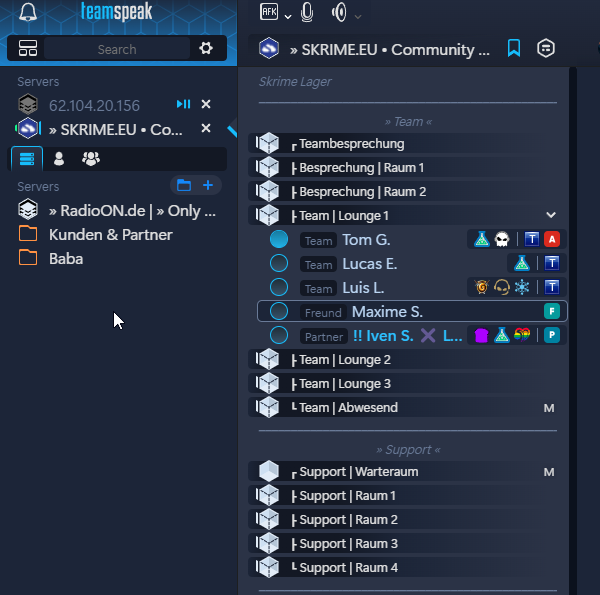
Task: Toggle the AFK away status
Action: click(x=269, y=12)
